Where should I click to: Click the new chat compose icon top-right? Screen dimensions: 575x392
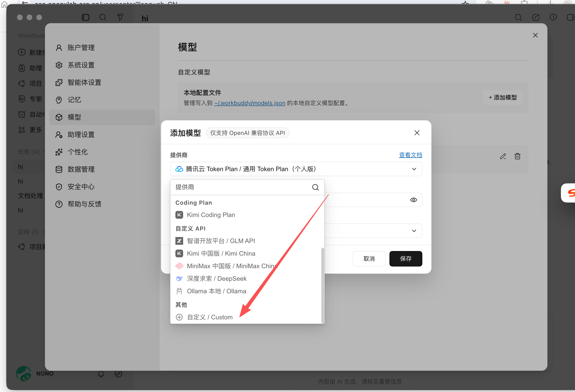coord(536,17)
